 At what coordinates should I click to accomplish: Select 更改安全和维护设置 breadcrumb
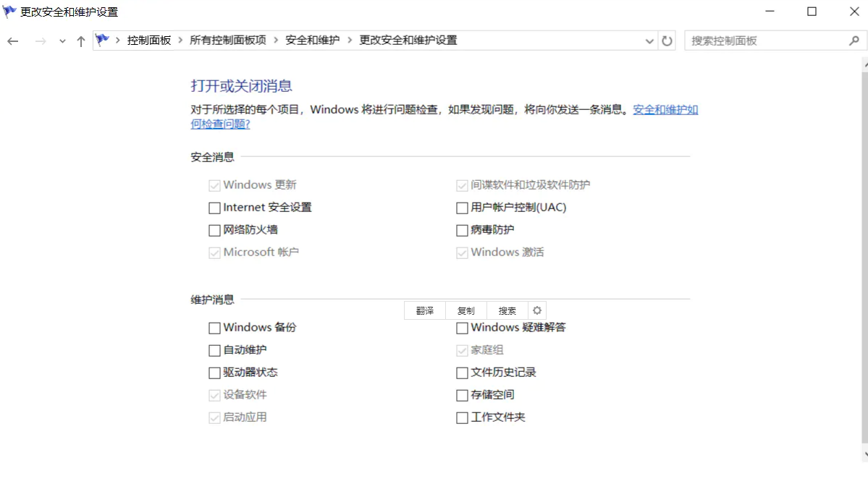(408, 40)
